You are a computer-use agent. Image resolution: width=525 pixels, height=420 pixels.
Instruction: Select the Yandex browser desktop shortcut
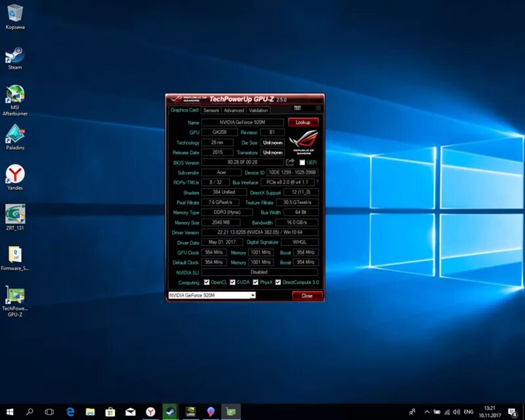coord(15,177)
